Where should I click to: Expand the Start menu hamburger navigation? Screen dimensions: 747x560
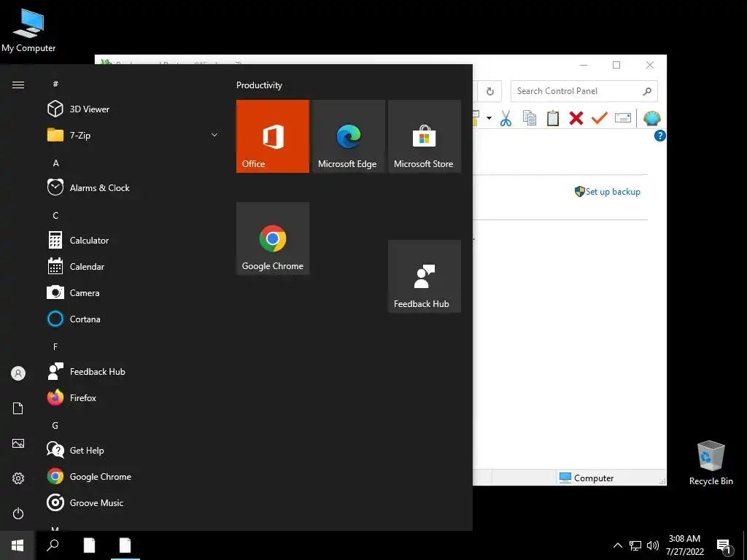pyautogui.click(x=18, y=85)
